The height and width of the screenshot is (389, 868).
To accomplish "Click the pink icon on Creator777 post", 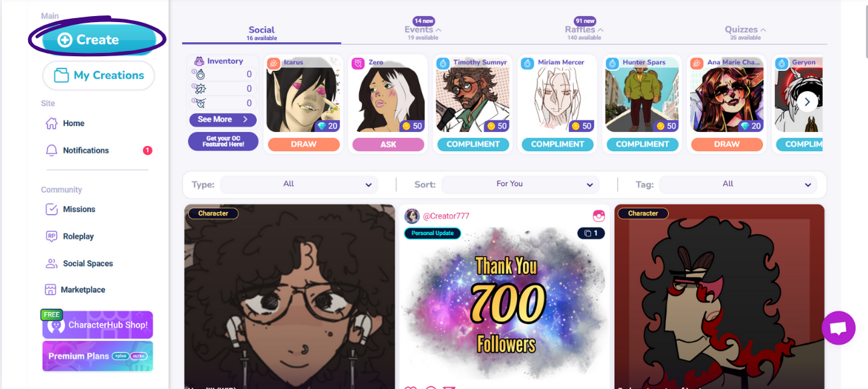I will [599, 216].
